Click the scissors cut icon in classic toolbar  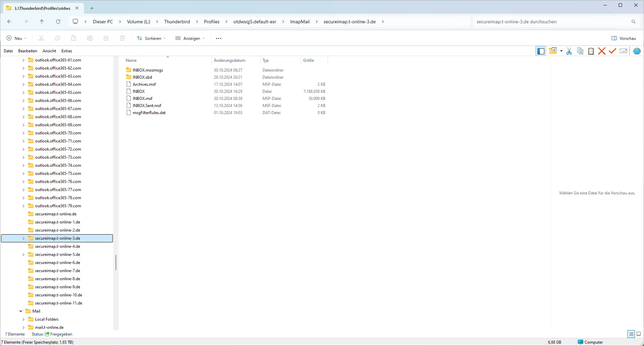(569, 51)
